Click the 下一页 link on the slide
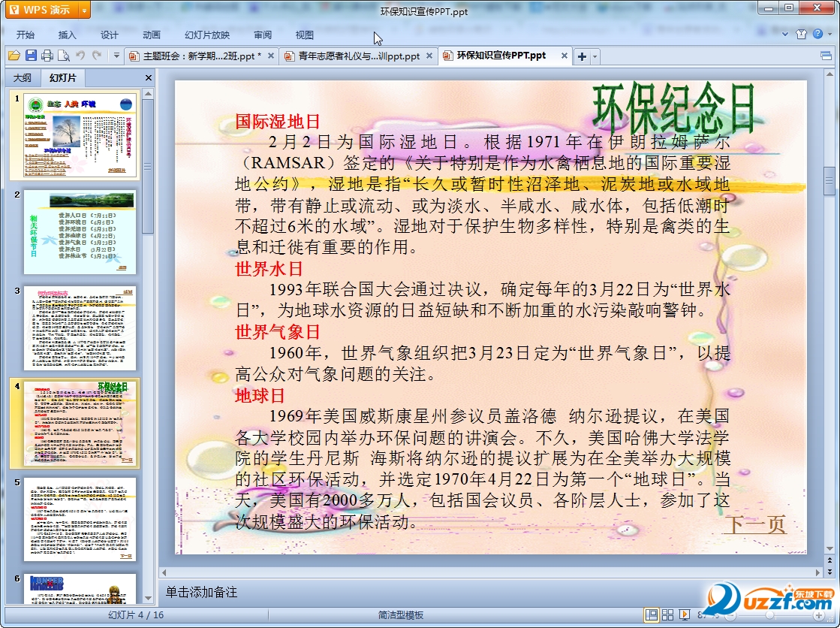The height and width of the screenshot is (628, 840). [x=754, y=524]
